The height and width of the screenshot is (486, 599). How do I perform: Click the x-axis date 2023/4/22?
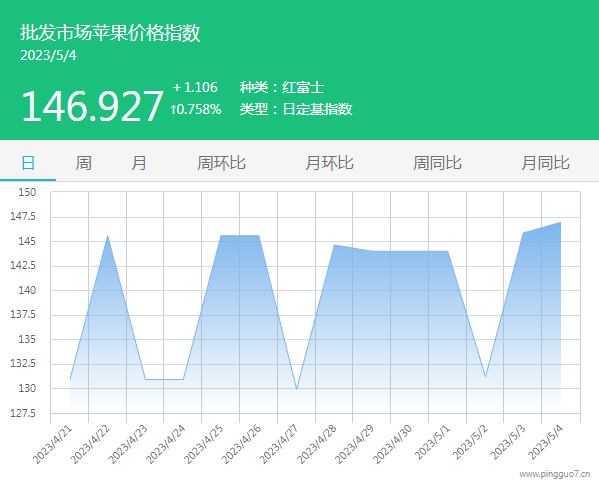pyautogui.click(x=91, y=444)
